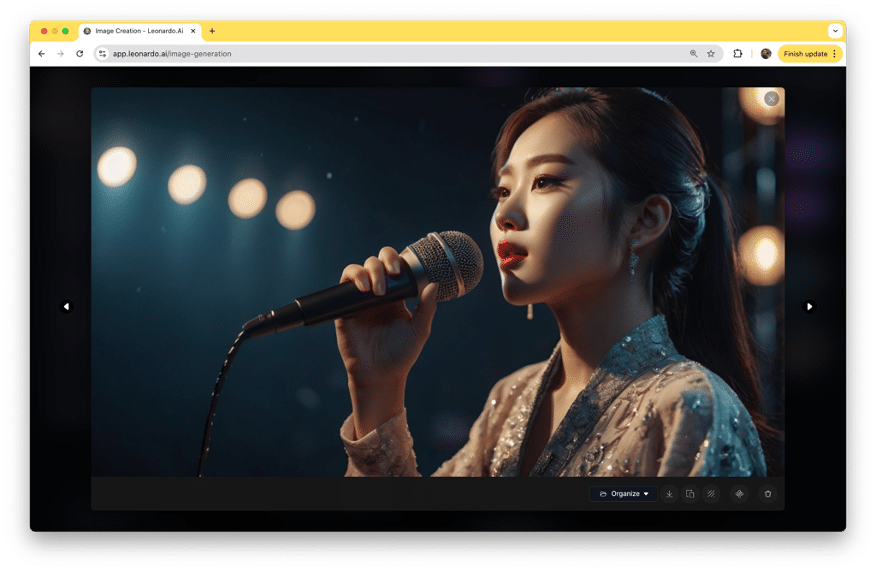Advance to the next image
877x572 pixels.
pos(809,307)
